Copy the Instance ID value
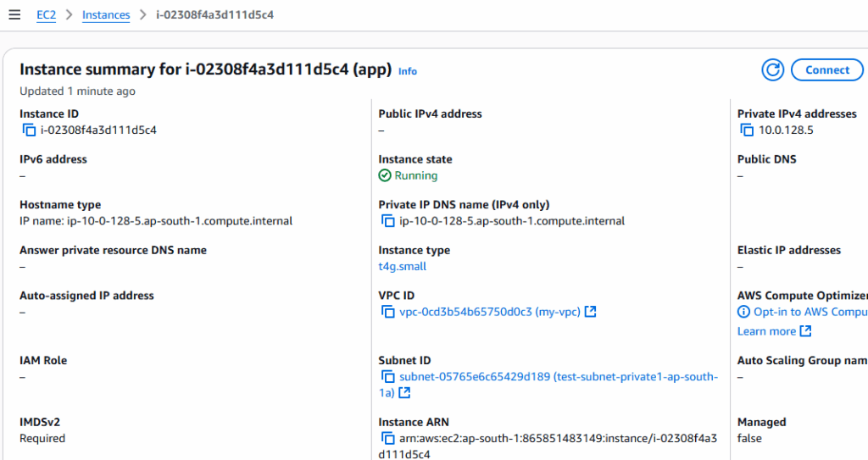 tap(29, 130)
